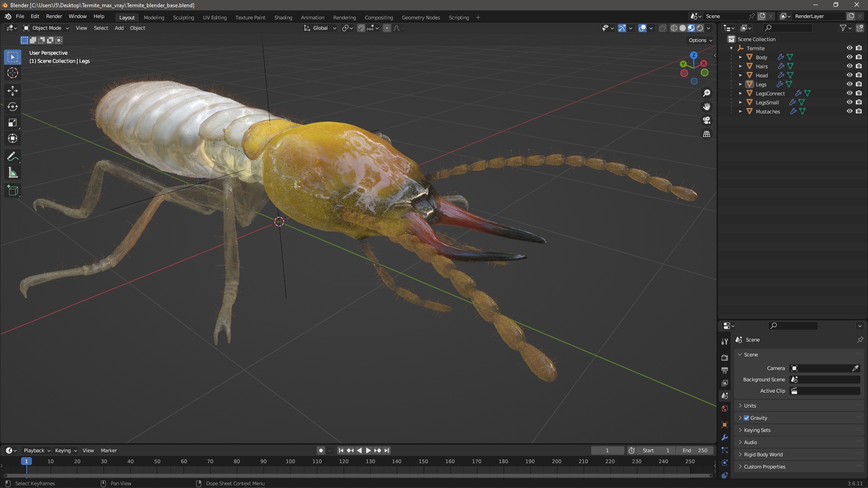Open the World properties tab

click(x=725, y=408)
